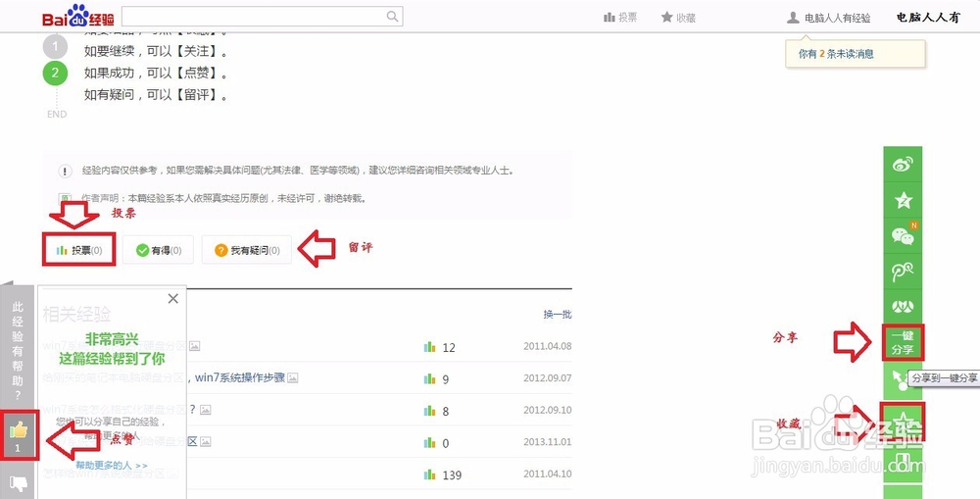The height and width of the screenshot is (499, 980).
Task: Click the vote chart icon beside 8
Action: (429, 411)
